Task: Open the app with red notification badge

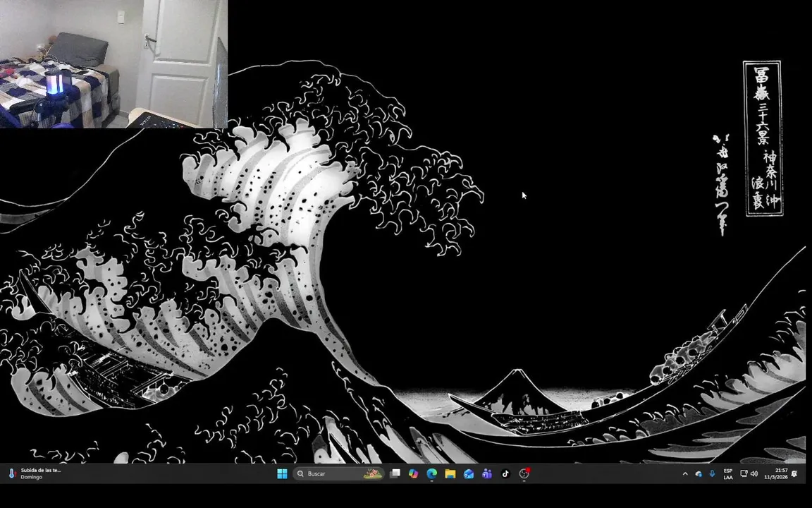Action: (524, 473)
